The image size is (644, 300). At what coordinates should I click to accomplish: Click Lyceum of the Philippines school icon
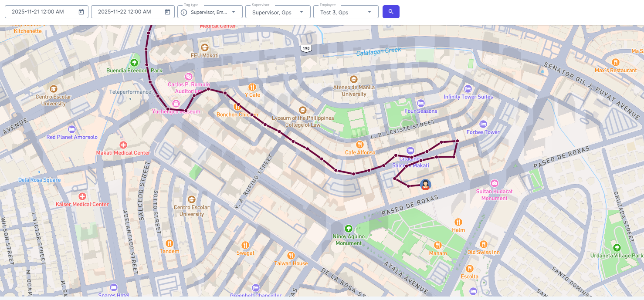click(302, 110)
